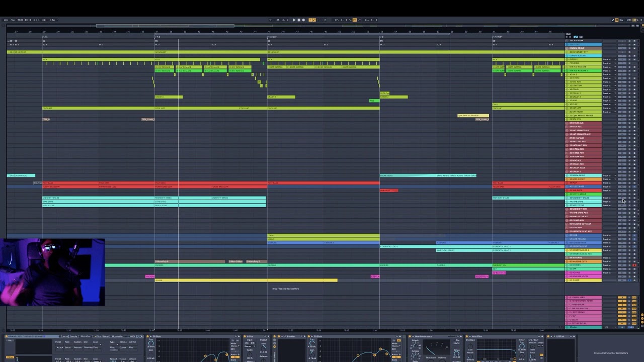
Task: Select the yellow JULIAN clip
Action: pos(246,280)
